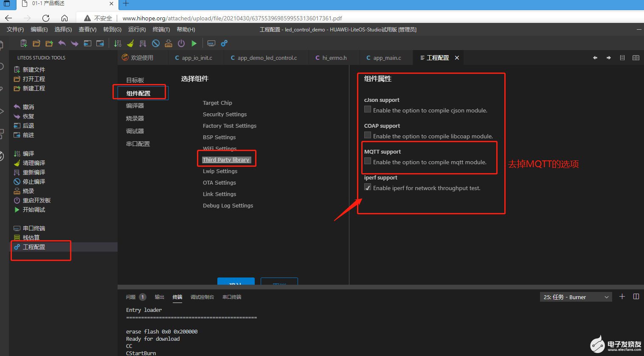Click the New File icon in the toolbar
The height and width of the screenshot is (356, 644).
(24, 43)
